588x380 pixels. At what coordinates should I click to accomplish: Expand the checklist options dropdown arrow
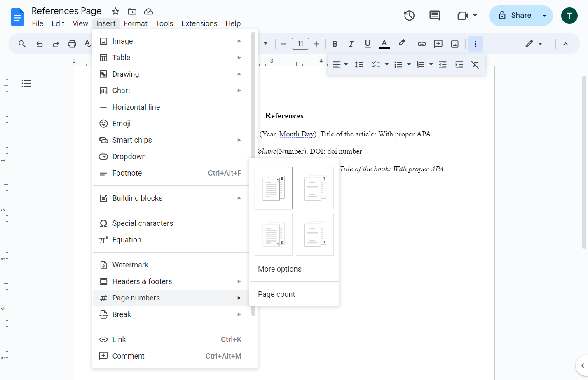387,65
